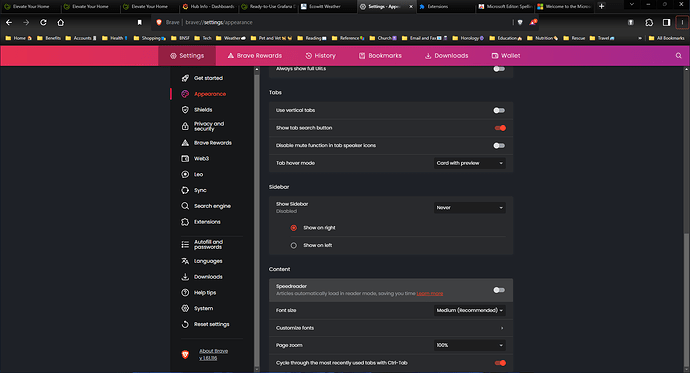Click the bookmark icon beside the address bar
This screenshot has width=690, height=373.
(139, 22)
